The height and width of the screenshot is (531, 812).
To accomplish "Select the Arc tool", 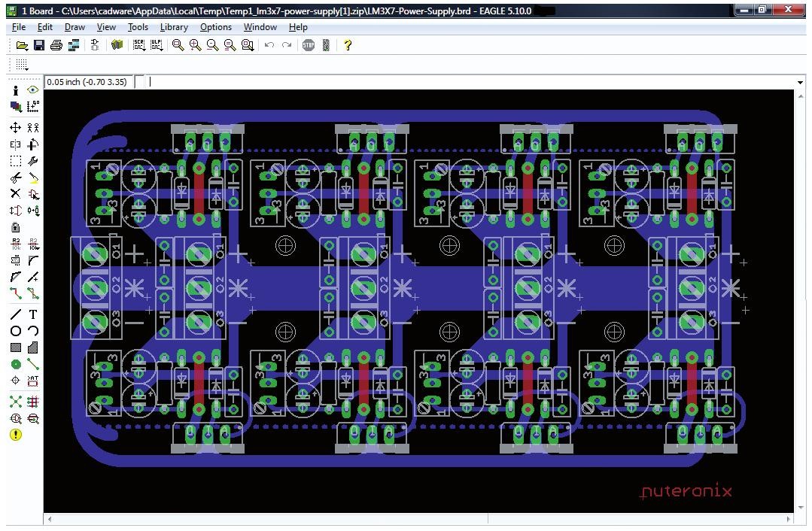I will click(x=32, y=331).
